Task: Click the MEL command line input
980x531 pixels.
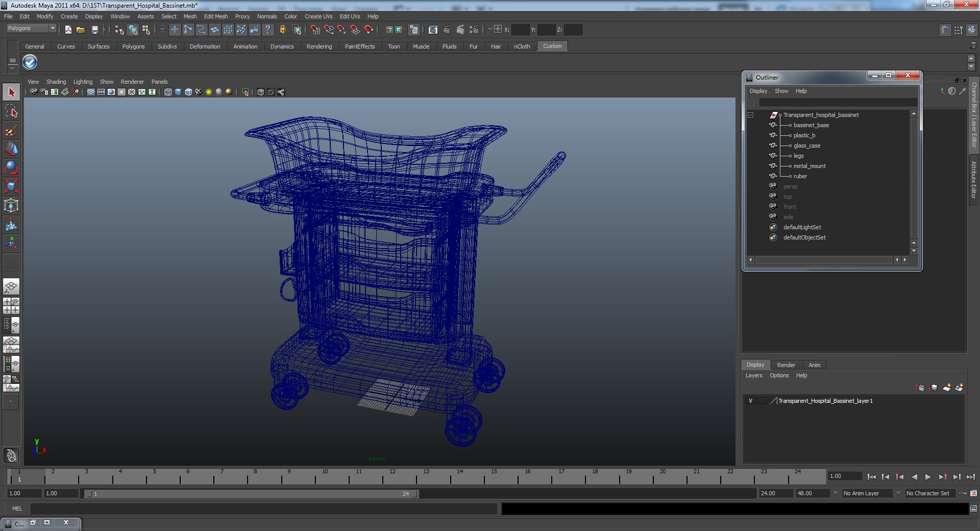Action: pos(263,509)
